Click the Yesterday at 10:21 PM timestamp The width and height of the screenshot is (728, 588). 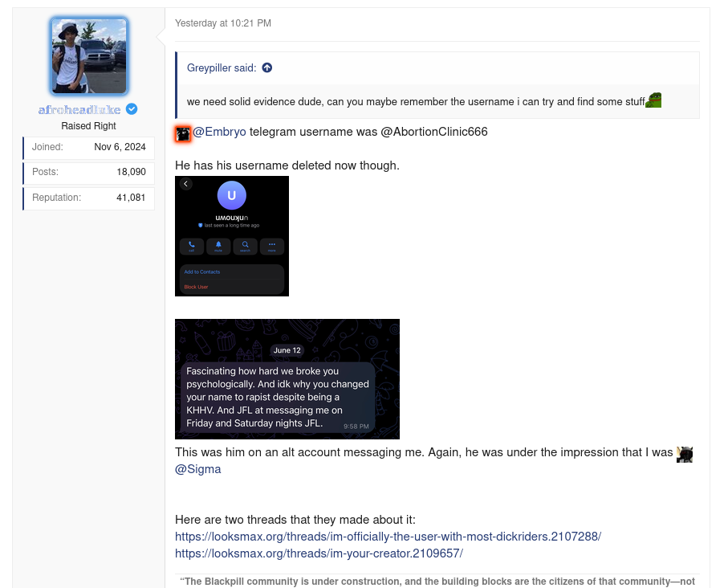pyautogui.click(x=223, y=23)
